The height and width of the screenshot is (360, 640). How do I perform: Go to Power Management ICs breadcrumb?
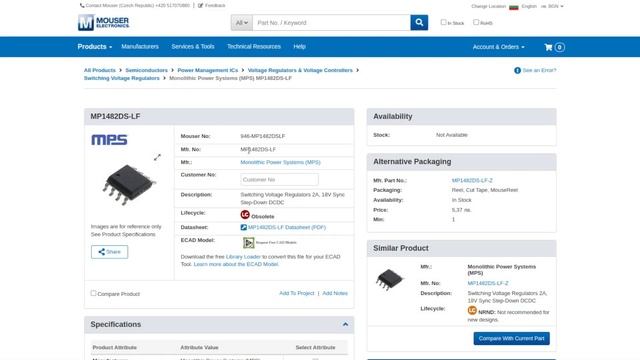tap(208, 70)
